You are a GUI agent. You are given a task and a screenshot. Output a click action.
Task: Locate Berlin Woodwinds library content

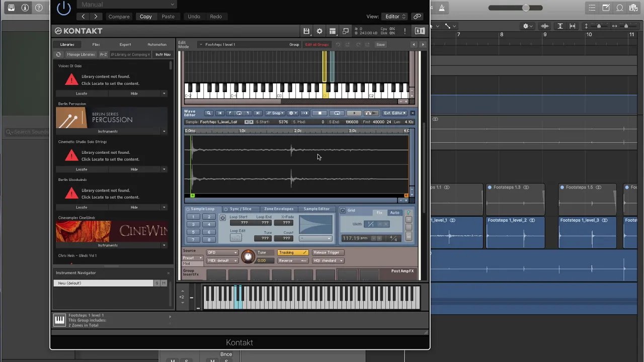(82, 207)
